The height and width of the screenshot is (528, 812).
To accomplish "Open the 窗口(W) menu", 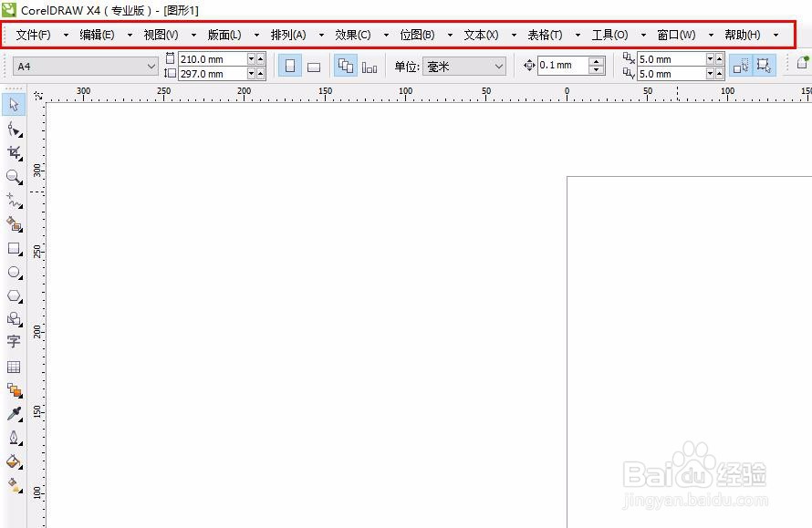I will [x=676, y=35].
